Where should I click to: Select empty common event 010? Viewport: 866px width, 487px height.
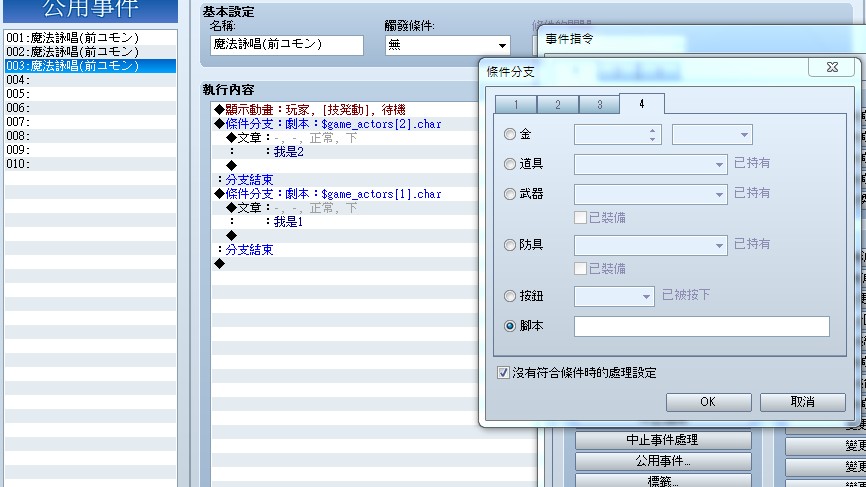click(x=91, y=164)
